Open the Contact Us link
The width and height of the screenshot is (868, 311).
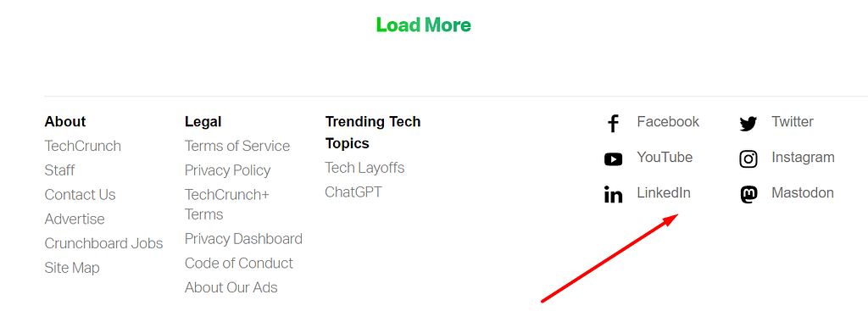point(81,195)
